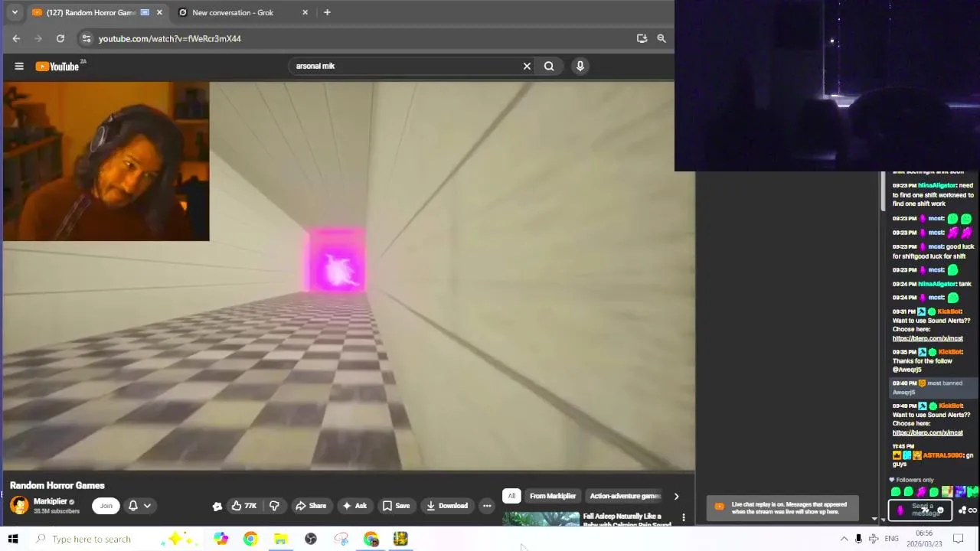Open the yellow game app on the taskbar
This screenshot has height=551, width=980.
[x=400, y=539]
